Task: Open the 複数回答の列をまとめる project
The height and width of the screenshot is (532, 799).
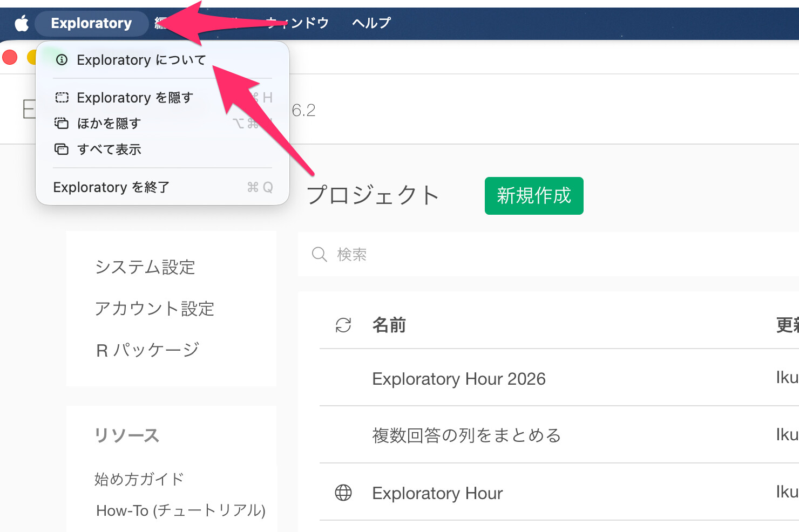Action: [466, 435]
